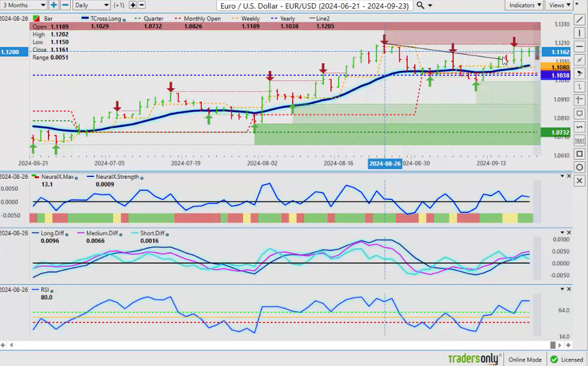This screenshot has width=588, height=366.
Task: Select the fan-shaped wedge drawing tool
Action: pos(579,73)
